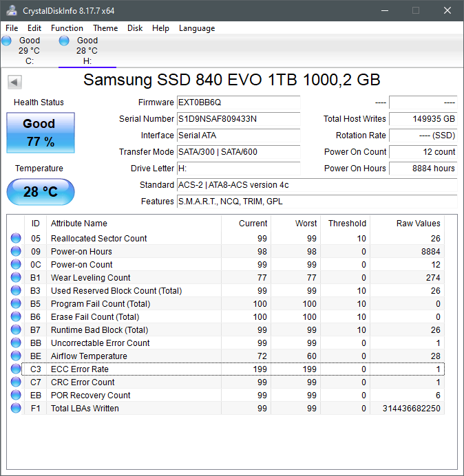Screen dimensions: 464x476
Task: Open the File menu
Action: click(12, 28)
